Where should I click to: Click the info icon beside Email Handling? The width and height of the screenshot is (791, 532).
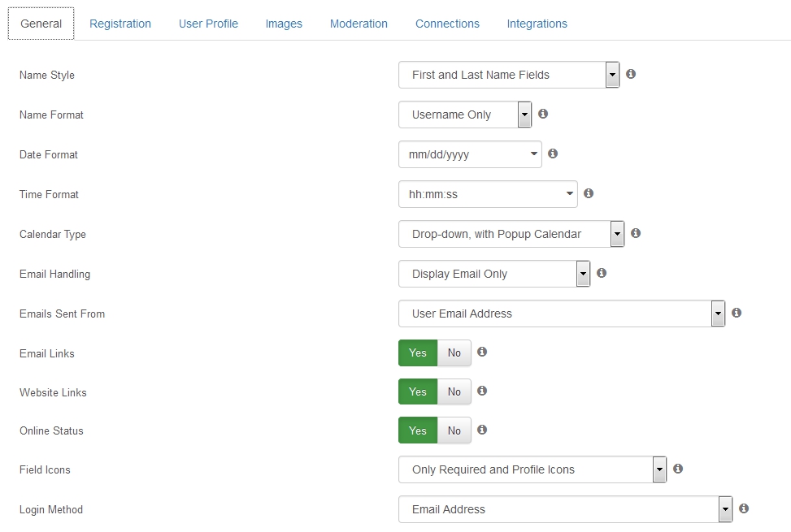click(602, 273)
